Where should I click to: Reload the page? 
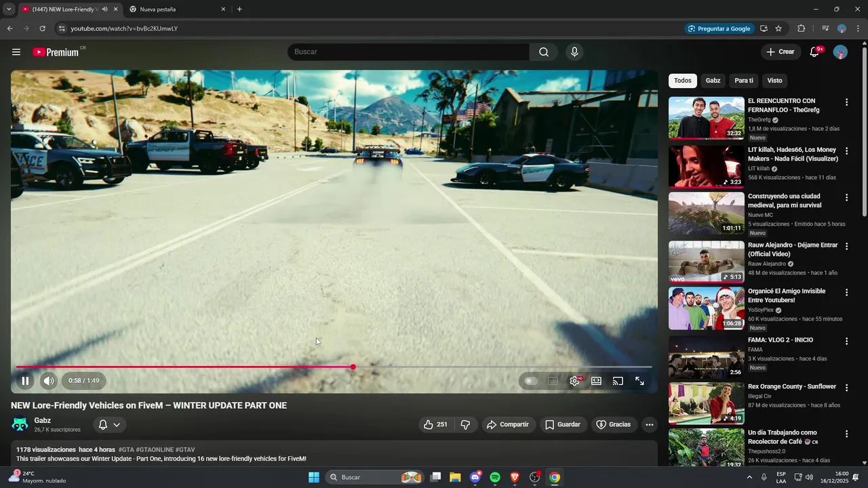tap(42, 28)
